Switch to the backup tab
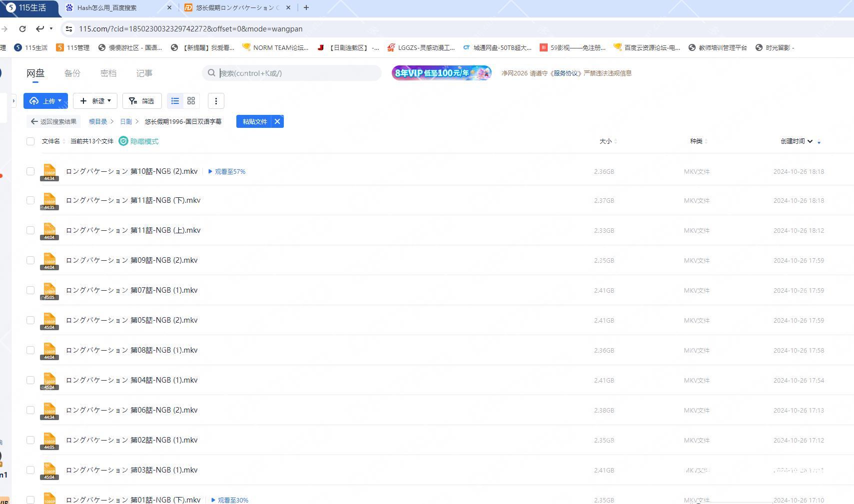854x504 pixels. tap(72, 73)
